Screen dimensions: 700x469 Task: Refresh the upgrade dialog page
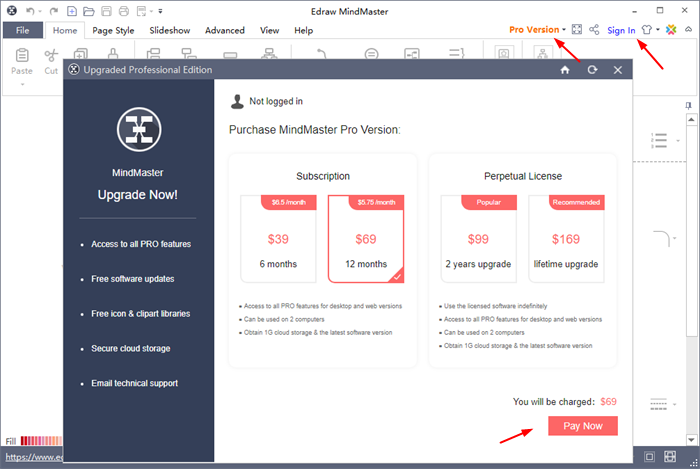click(592, 70)
